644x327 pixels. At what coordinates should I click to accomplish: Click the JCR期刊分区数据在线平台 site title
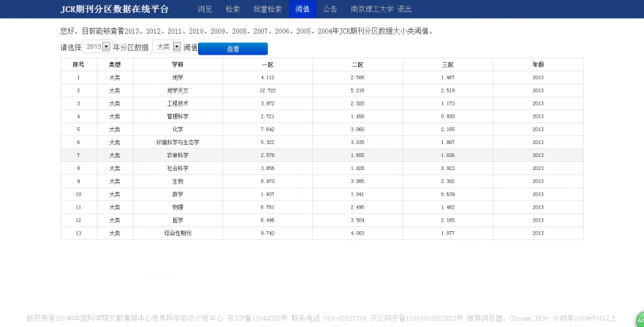click(114, 9)
